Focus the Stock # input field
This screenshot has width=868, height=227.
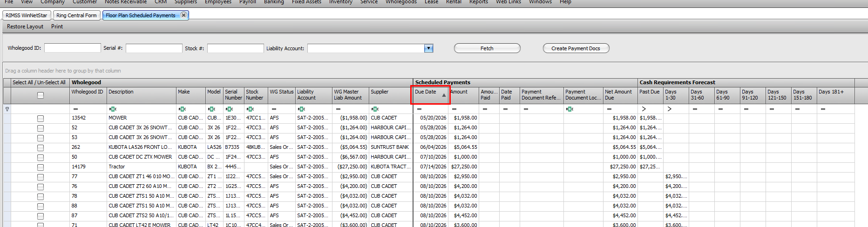236,48
